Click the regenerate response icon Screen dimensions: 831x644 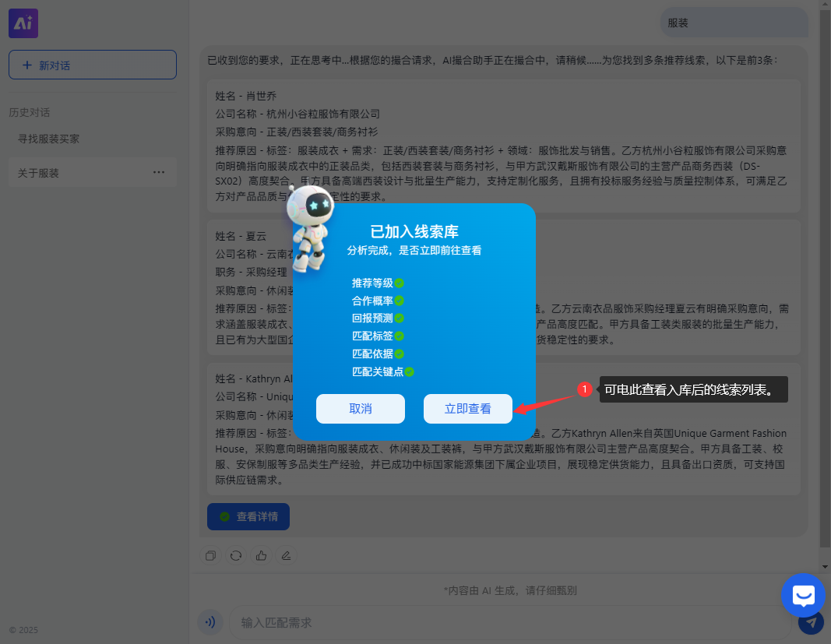[235, 556]
